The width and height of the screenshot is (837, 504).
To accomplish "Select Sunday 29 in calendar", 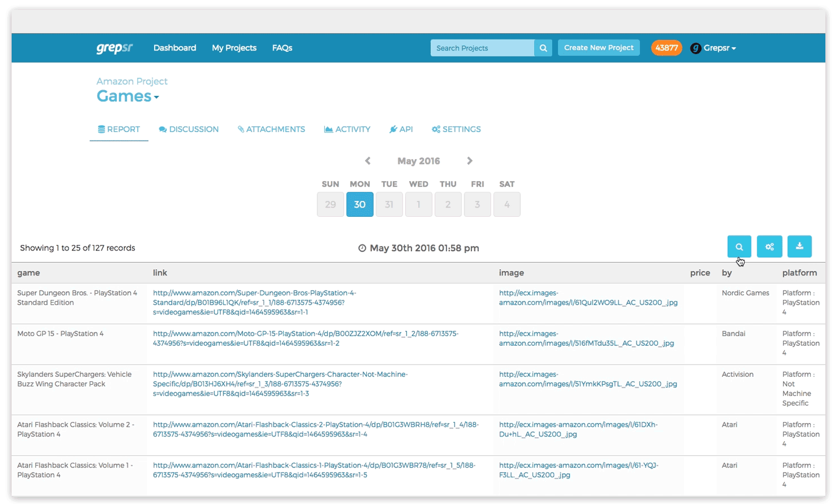I will pyautogui.click(x=330, y=204).
